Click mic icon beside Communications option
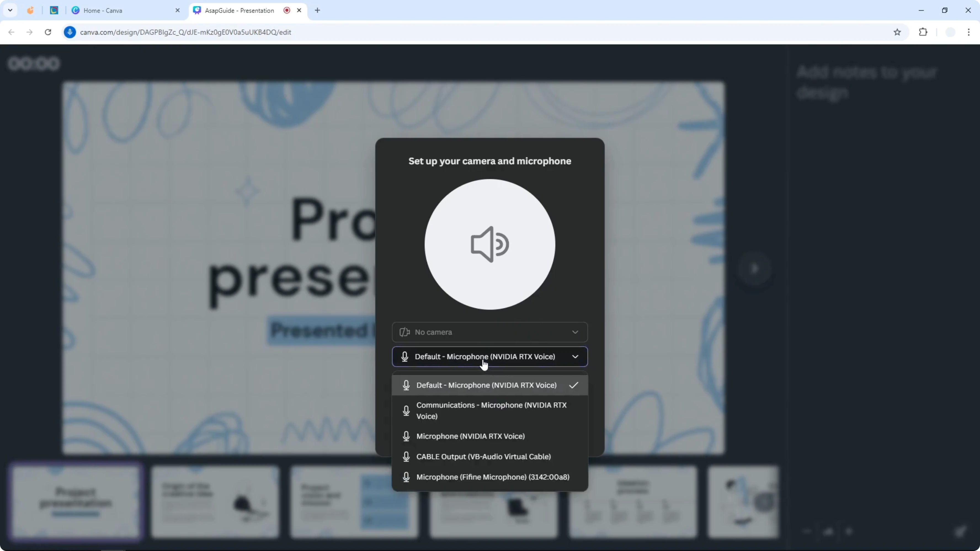The width and height of the screenshot is (980, 551). point(406,411)
